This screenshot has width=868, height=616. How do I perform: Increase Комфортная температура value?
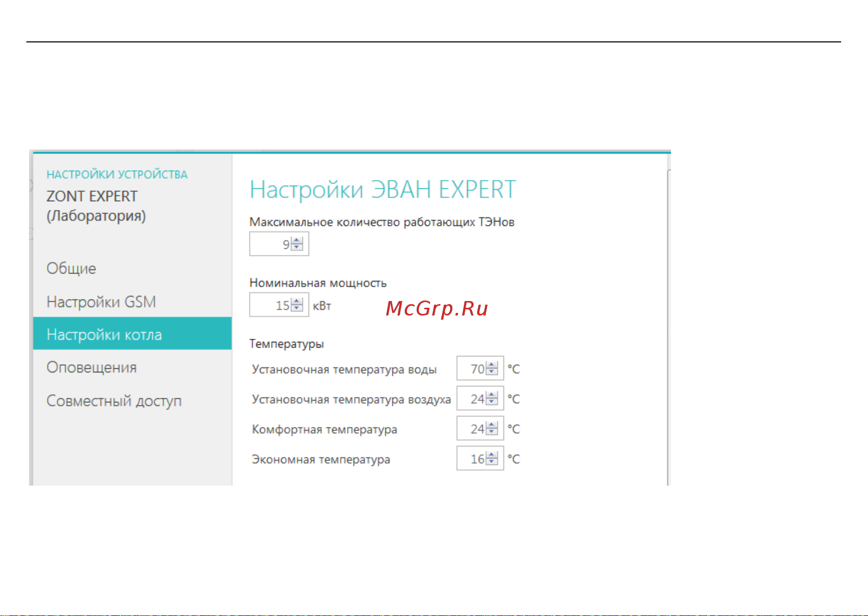click(x=492, y=425)
